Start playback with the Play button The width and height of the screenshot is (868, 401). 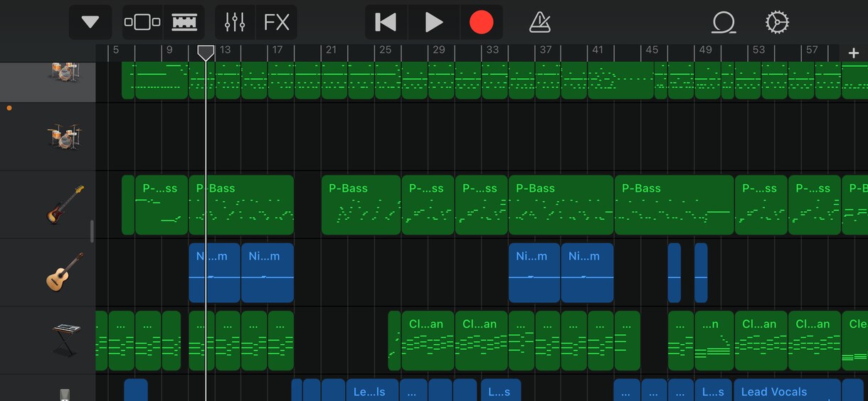pyautogui.click(x=434, y=22)
